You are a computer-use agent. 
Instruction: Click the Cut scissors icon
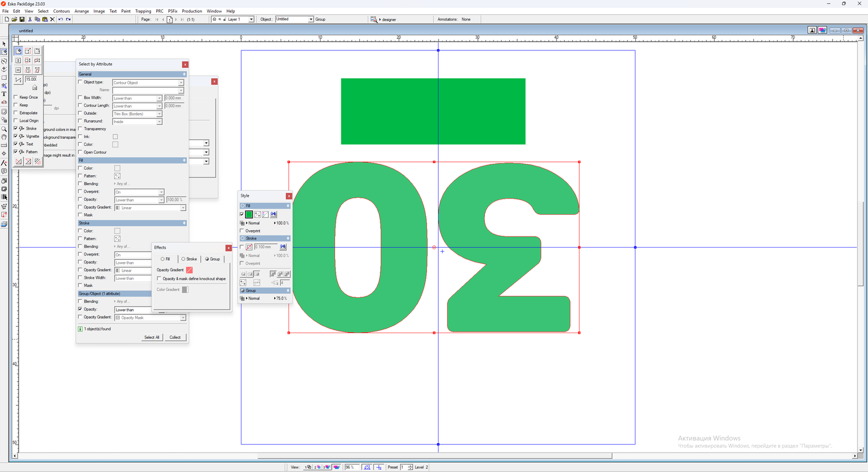pos(30,19)
